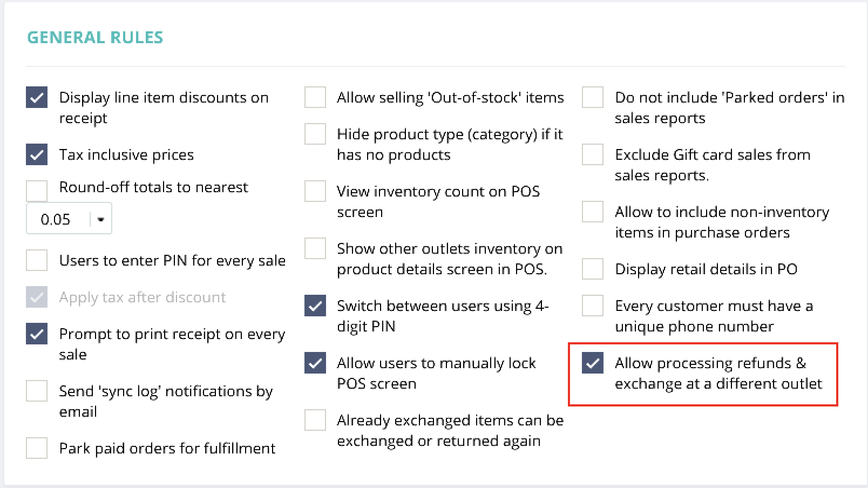Uncheck Switch between users using 4-digit PIN
The image size is (868, 488).
tap(315, 306)
